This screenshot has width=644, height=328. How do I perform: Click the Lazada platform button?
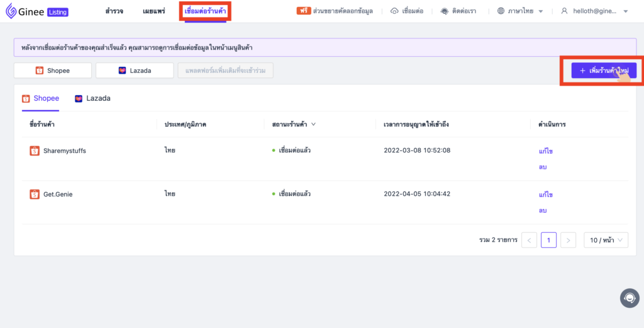(135, 71)
